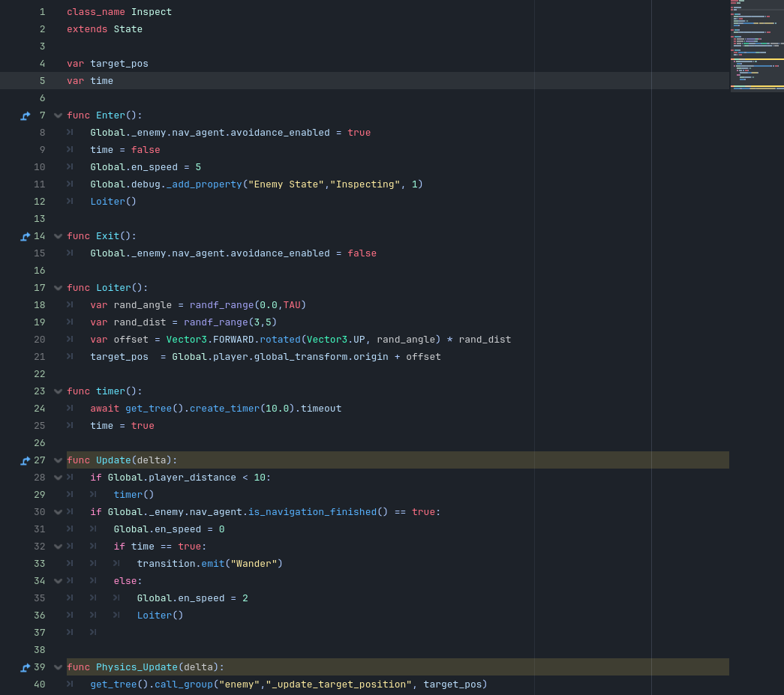Click line number 24 in the gutter
The width and height of the screenshot is (784, 695).
[39, 409]
